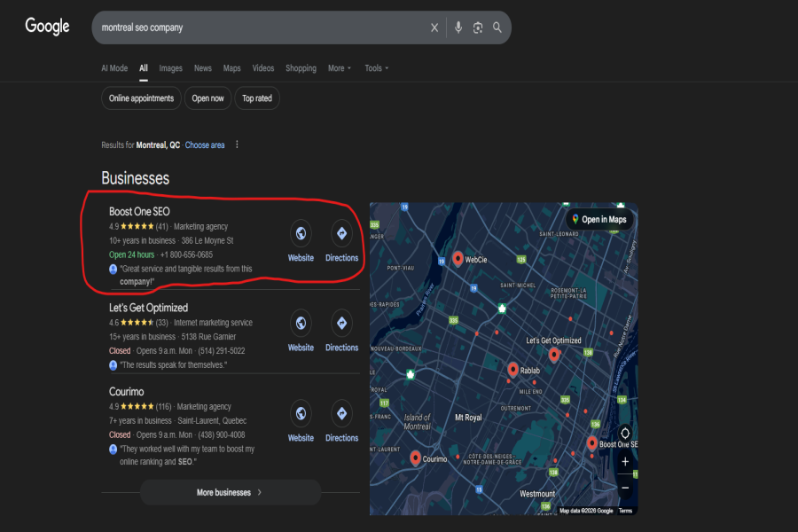Click the 'Great service and tangible results' review text
Screen dimensions: 798x532
(186, 275)
